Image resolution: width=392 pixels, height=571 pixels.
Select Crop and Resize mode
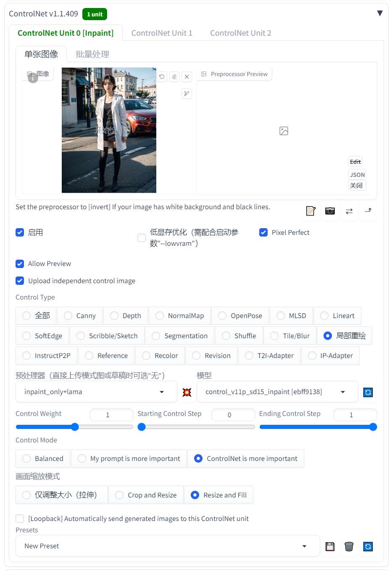click(x=146, y=495)
